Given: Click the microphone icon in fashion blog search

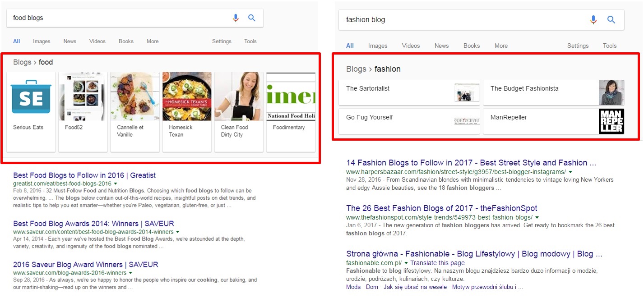Looking at the screenshot, I should coord(593,20).
